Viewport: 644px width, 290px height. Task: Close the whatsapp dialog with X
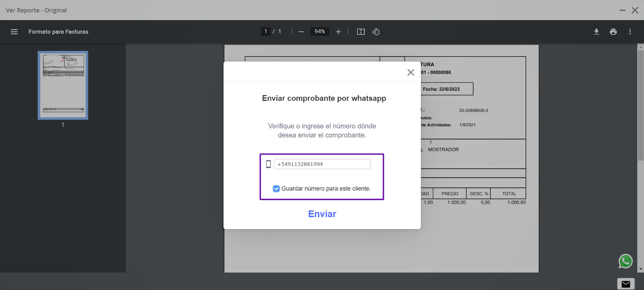click(x=411, y=72)
